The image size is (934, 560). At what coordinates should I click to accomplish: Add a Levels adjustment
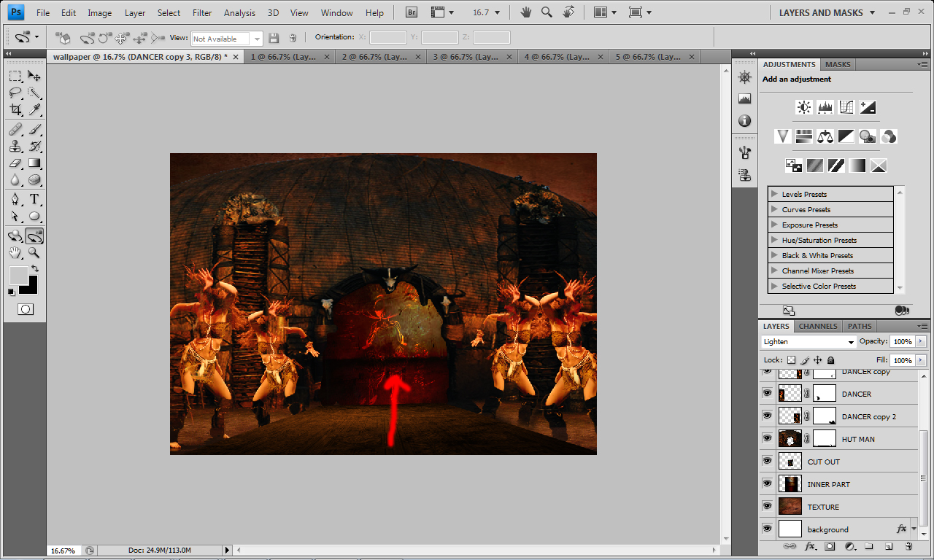(825, 107)
